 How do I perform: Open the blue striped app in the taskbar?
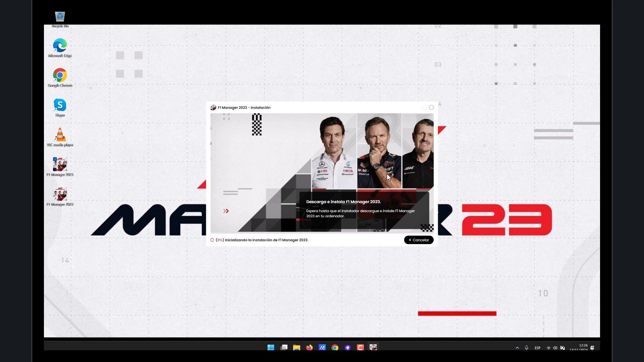[x=322, y=348]
